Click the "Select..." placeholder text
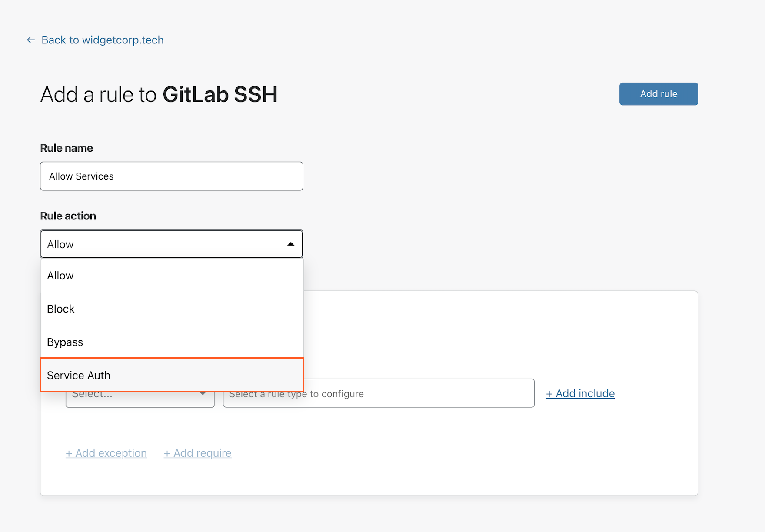Viewport: 765px width, 532px height. coord(92,393)
